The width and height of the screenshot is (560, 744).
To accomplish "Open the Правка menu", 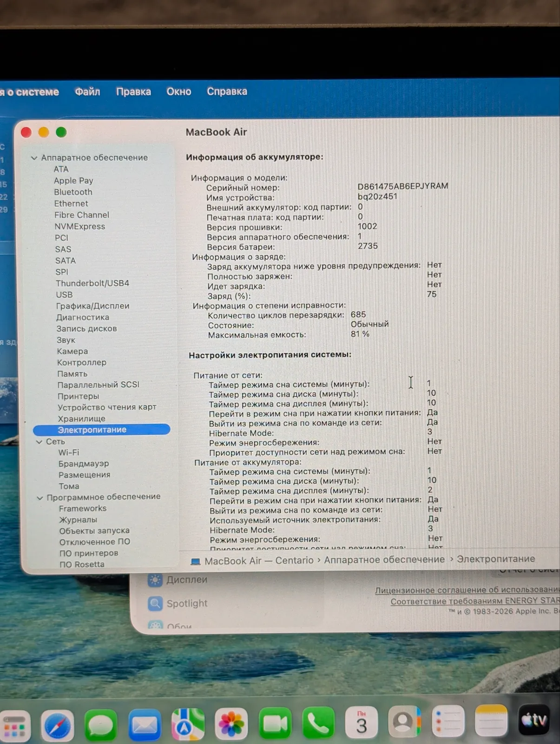I will point(133,92).
